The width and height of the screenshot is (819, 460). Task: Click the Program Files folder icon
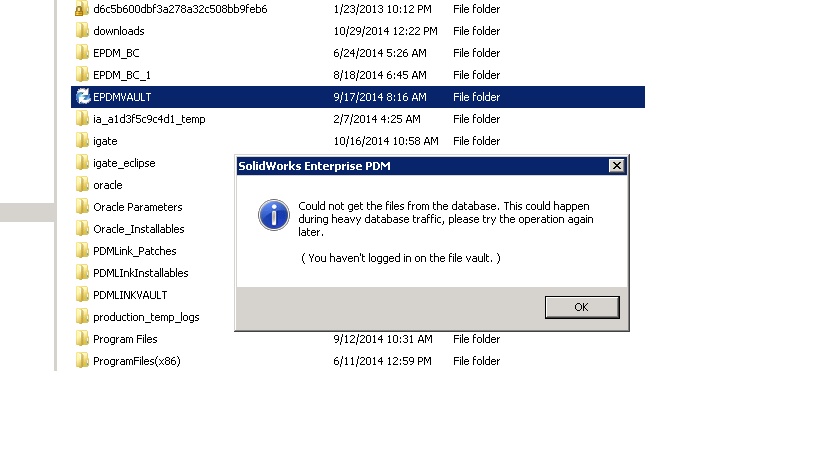coord(82,339)
